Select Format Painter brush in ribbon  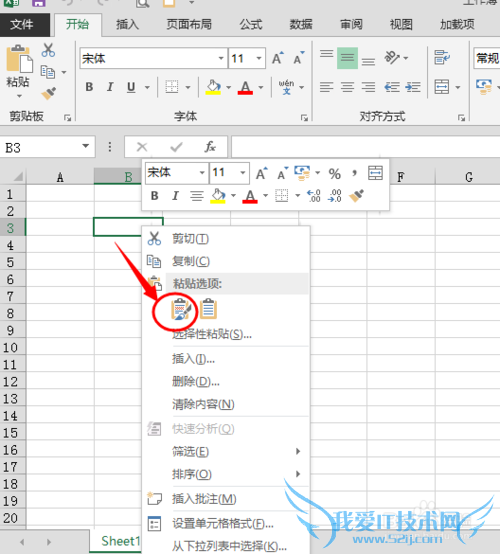pos(49,93)
